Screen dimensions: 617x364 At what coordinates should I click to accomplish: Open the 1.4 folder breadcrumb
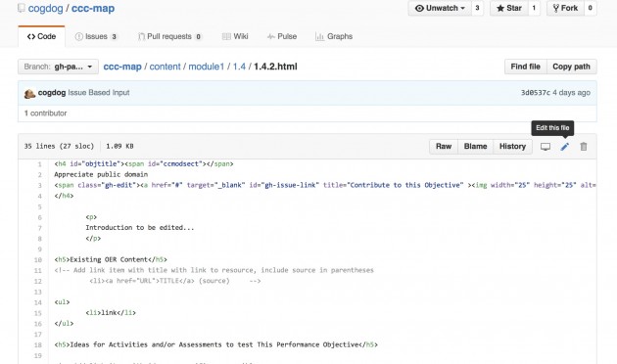point(239,67)
